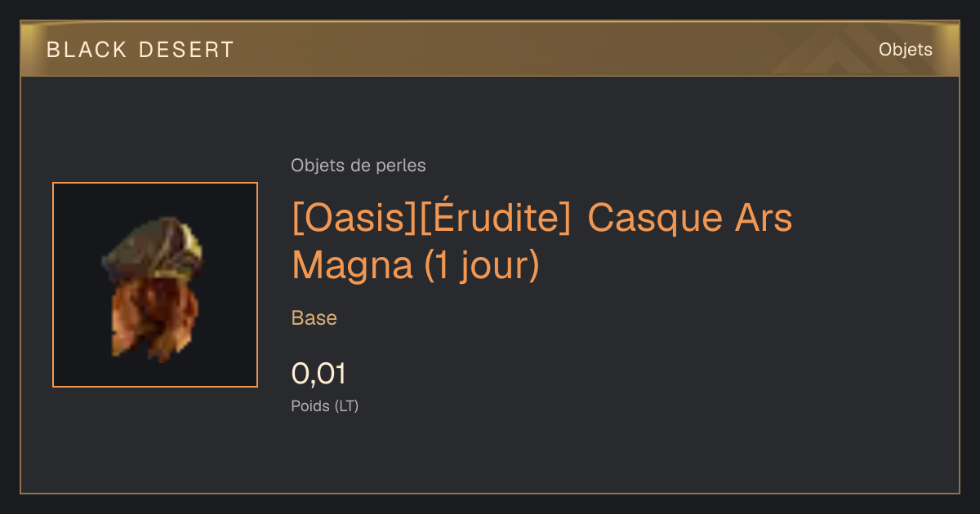Click the BLACK DESERT header title
This screenshot has width=980, height=514.
point(140,50)
